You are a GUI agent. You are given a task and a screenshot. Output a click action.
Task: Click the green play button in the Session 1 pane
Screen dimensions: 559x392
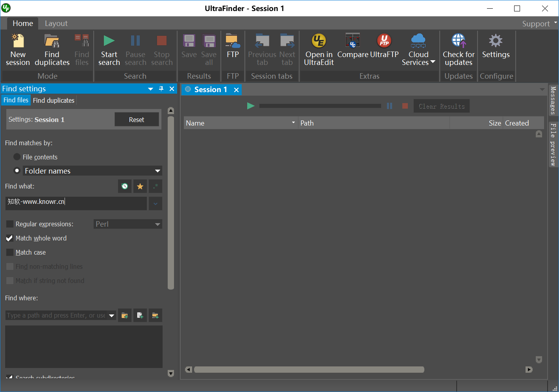pos(251,106)
